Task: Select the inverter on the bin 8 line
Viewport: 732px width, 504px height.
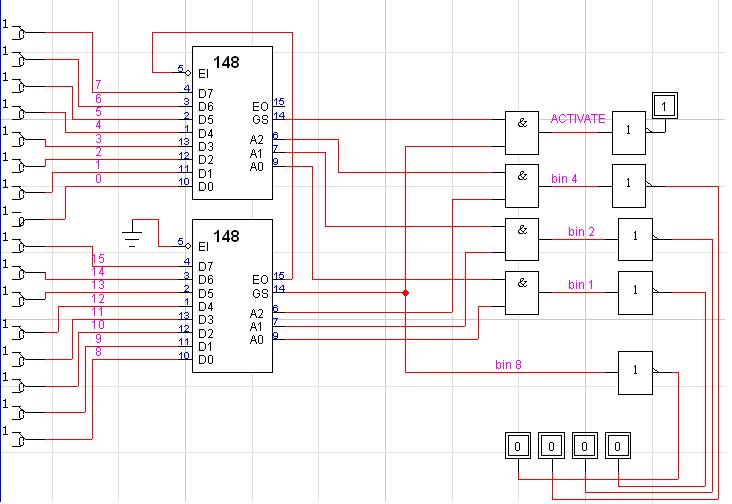Action: tap(635, 372)
